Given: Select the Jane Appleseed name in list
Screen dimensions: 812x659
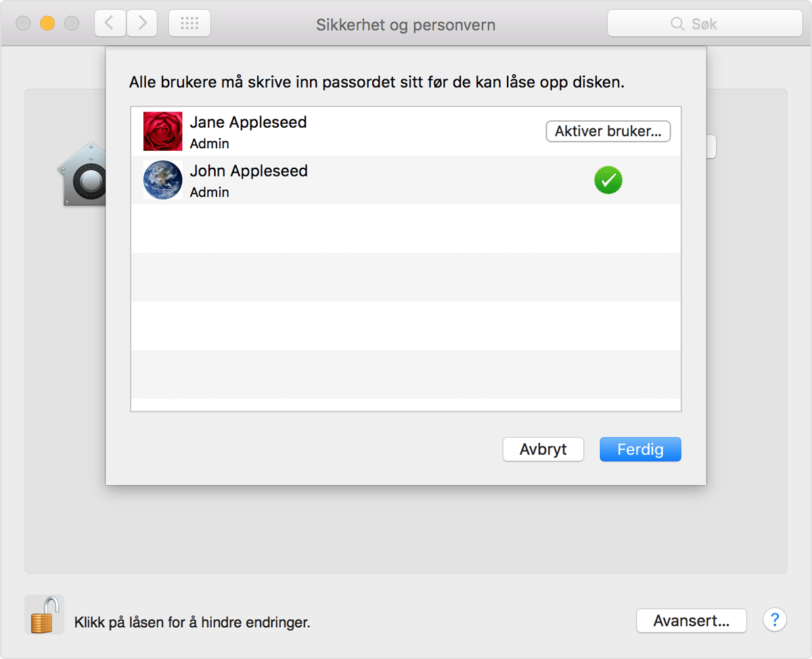Looking at the screenshot, I should pos(248,122).
